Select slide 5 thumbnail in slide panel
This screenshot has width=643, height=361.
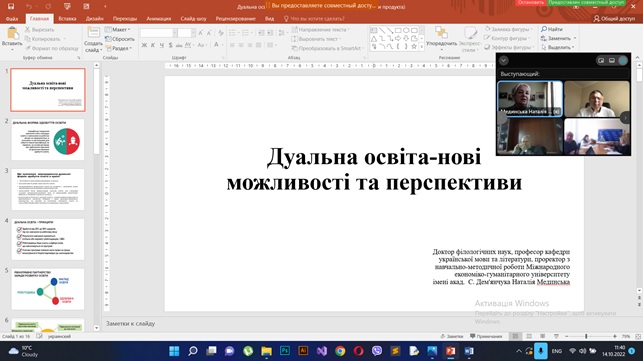48,289
